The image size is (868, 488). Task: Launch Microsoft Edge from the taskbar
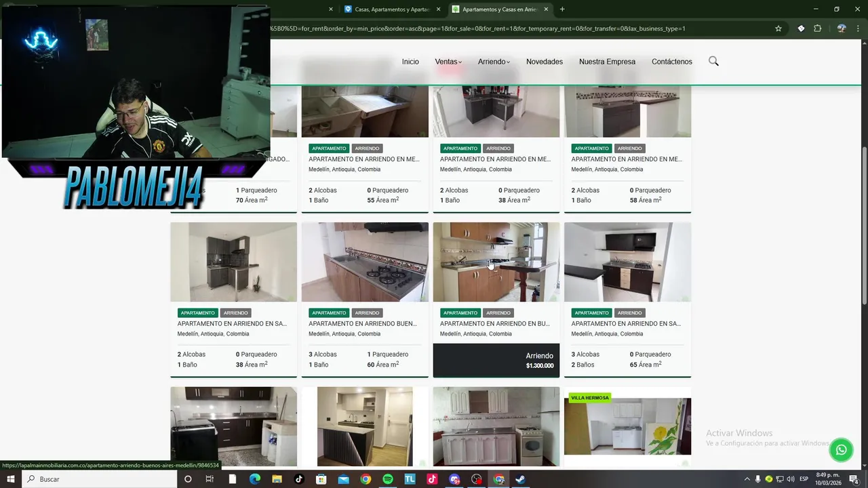coord(255,479)
